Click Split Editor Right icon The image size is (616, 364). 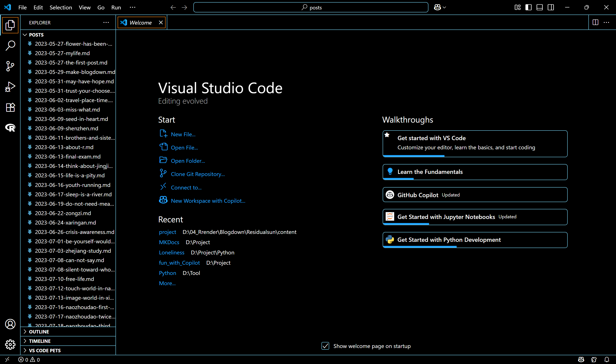pyautogui.click(x=595, y=22)
